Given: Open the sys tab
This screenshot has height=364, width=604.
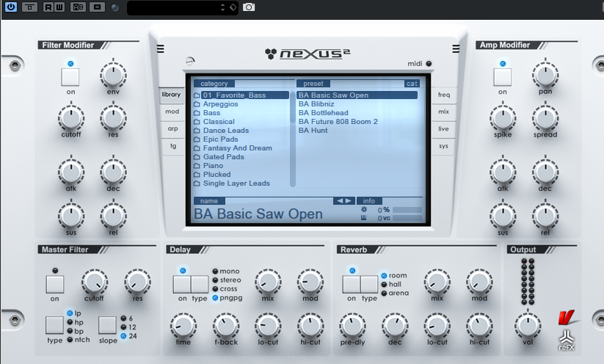Looking at the screenshot, I should click(x=443, y=146).
